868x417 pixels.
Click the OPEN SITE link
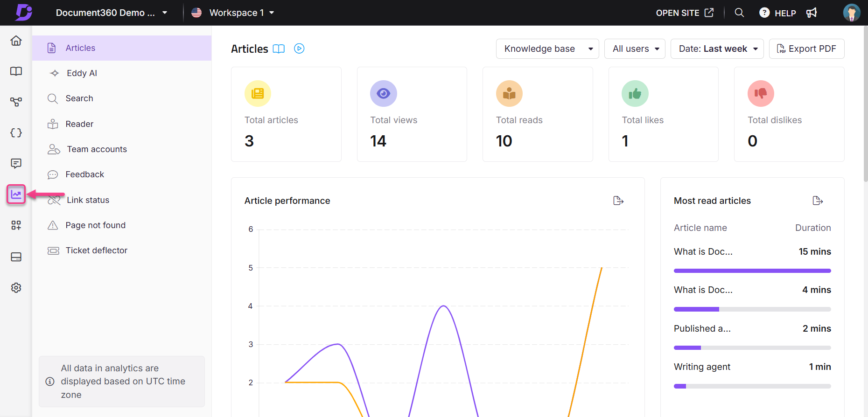(x=685, y=13)
